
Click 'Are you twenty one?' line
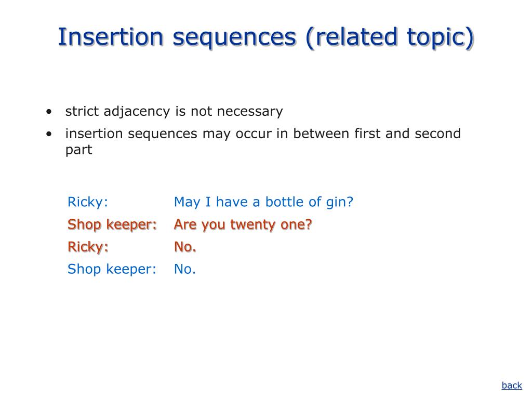(243, 224)
